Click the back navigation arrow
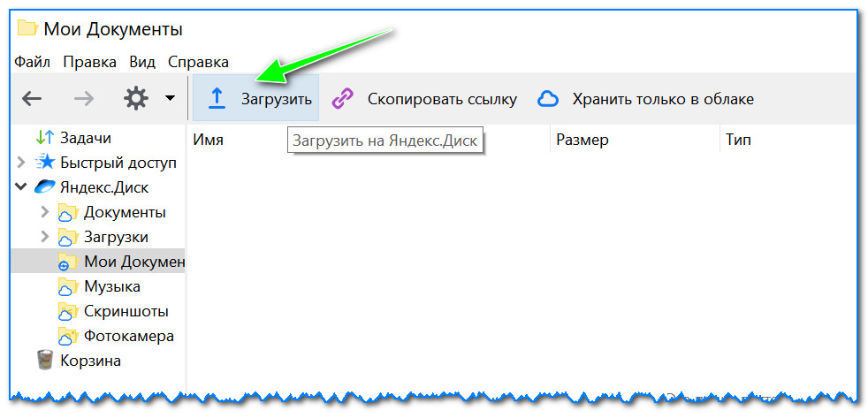This screenshot has width=868, height=418. tap(32, 99)
